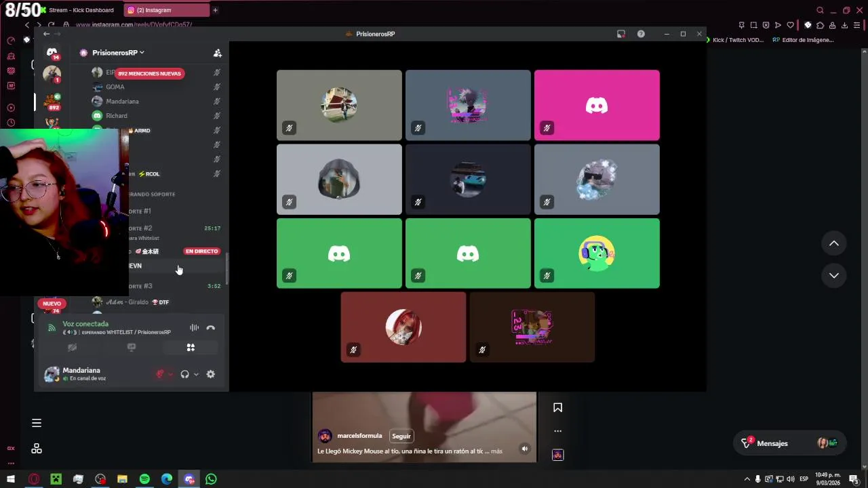Image resolution: width=868 pixels, height=488 pixels.
Task: Open Windows Start menu
Action: click(11, 479)
